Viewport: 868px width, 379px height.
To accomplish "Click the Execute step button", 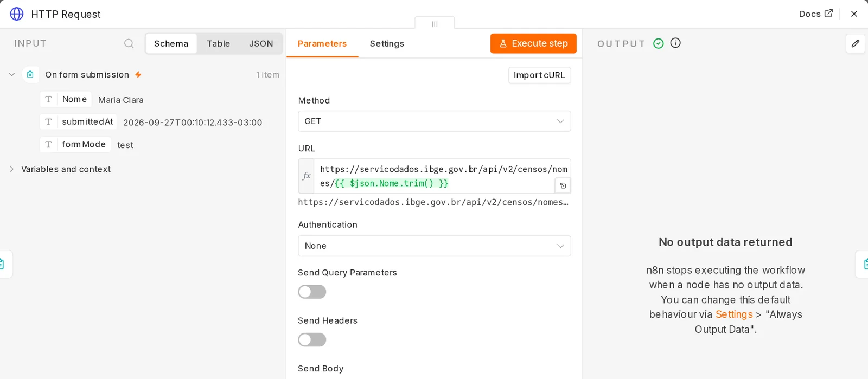I will click(533, 43).
